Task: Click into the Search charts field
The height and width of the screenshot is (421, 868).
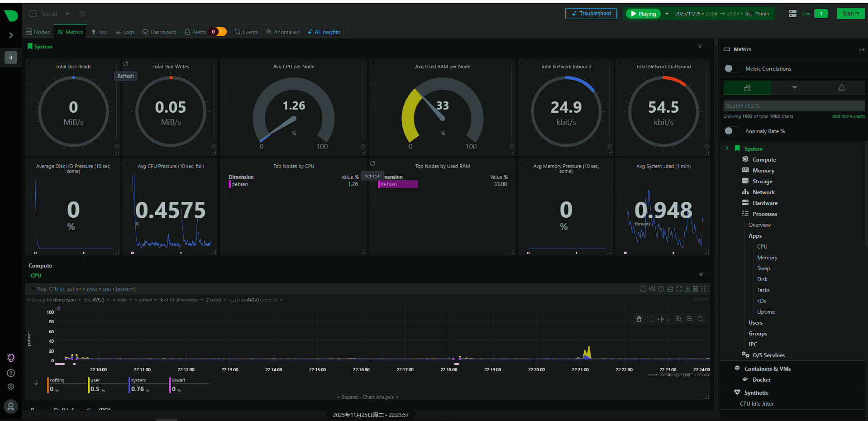Action: click(x=793, y=106)
